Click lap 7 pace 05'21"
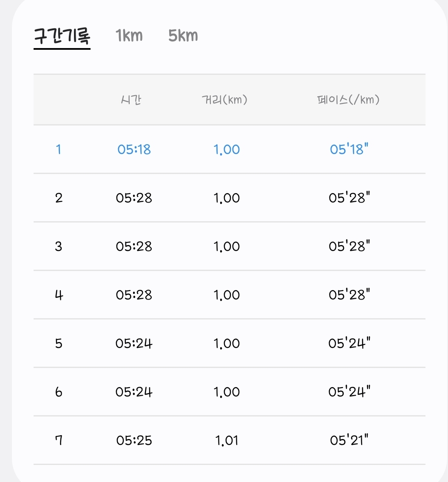The width and height of the screenshot is (448, 482). point(349,440)
